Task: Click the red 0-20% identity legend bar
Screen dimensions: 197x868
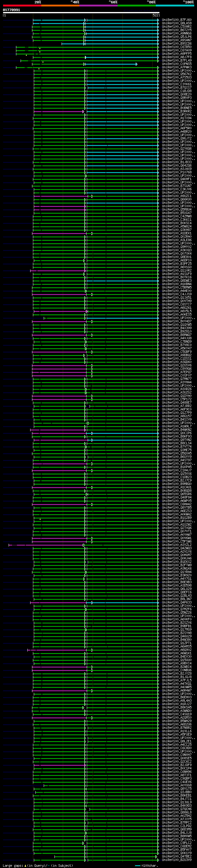Action: [22, 6]
